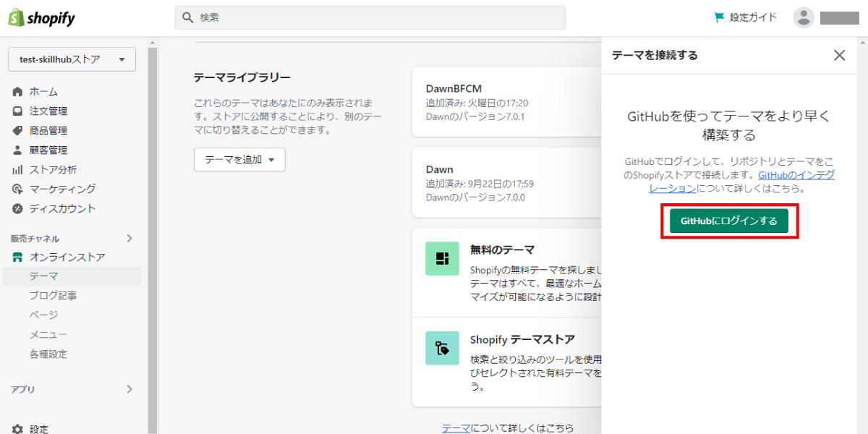Click the ホーム house icon
The height and width of the screenshot is (434, 868).
pos(18,92)
